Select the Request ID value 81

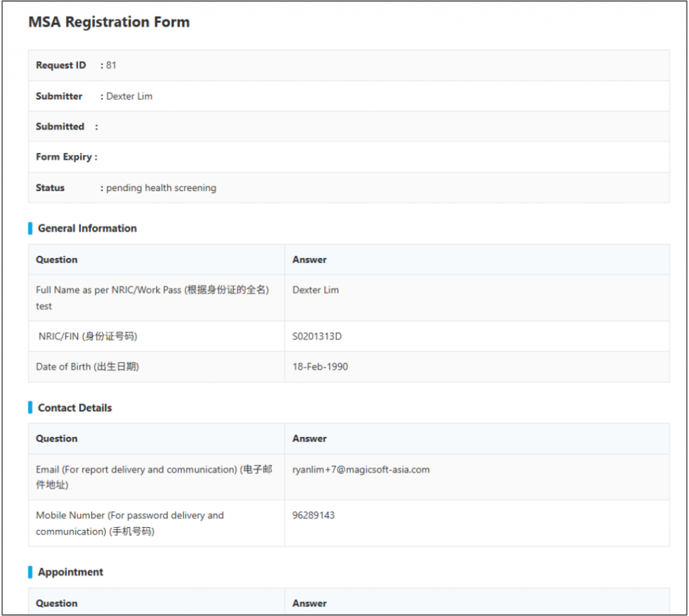pyautogui.click(x=111, y=65)
